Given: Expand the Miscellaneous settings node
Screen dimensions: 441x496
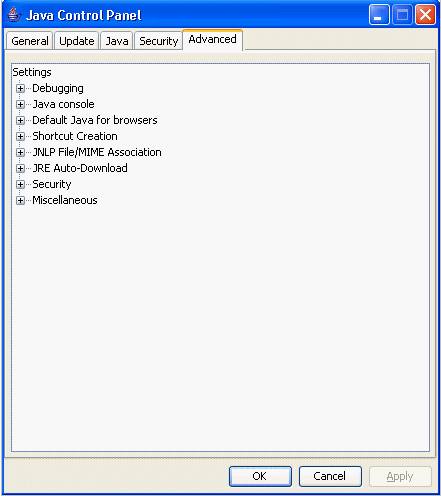Looking at the screenshot, I should tap(20, 200).
